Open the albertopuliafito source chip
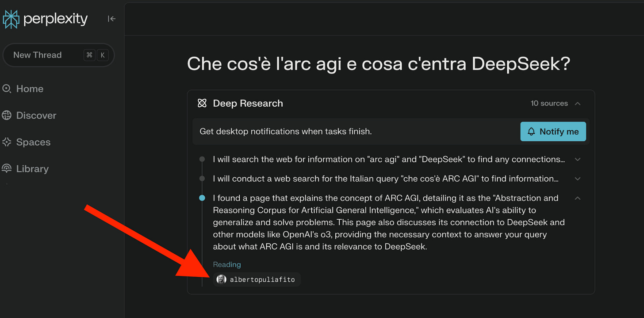Image resolution: width=644 pixels, height=318 pixels. click(257, 279)
